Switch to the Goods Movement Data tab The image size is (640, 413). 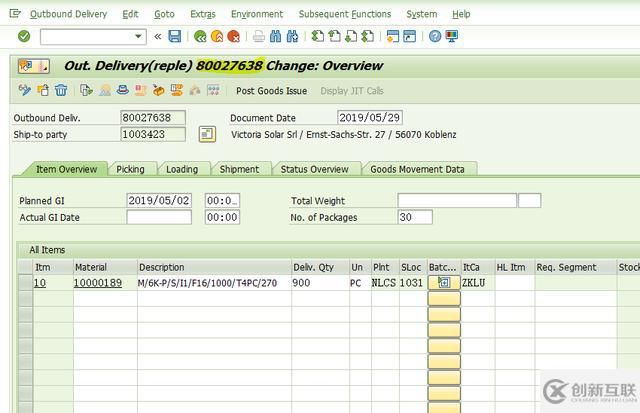pyautogui.click(x=418, y=169)
